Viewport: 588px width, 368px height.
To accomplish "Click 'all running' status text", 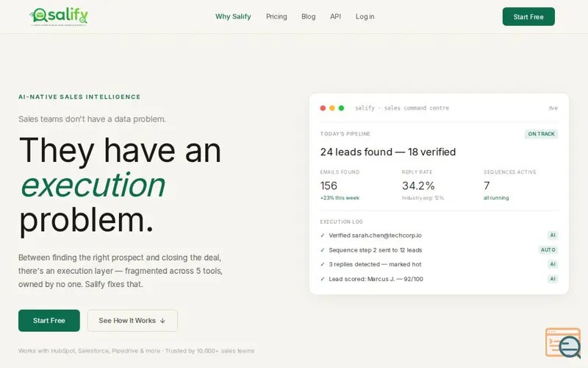I will point(495,198).
